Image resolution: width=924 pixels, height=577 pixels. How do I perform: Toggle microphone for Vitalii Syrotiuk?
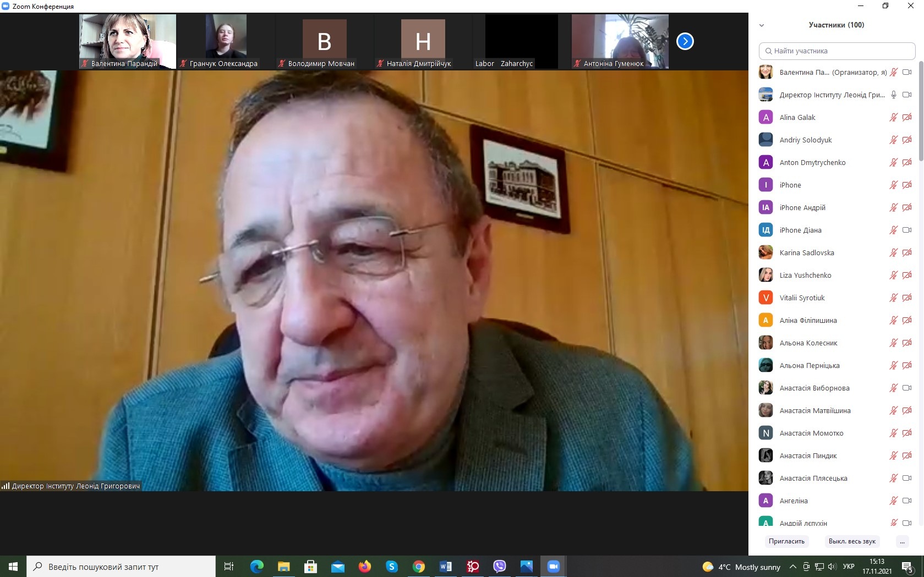(893, 298)
